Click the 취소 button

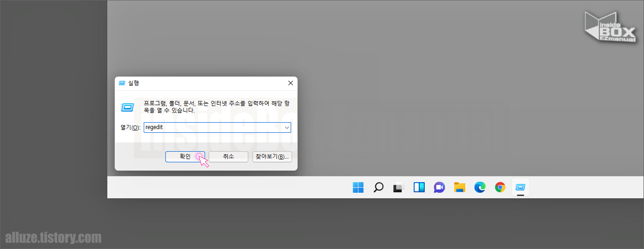[228, 157]
